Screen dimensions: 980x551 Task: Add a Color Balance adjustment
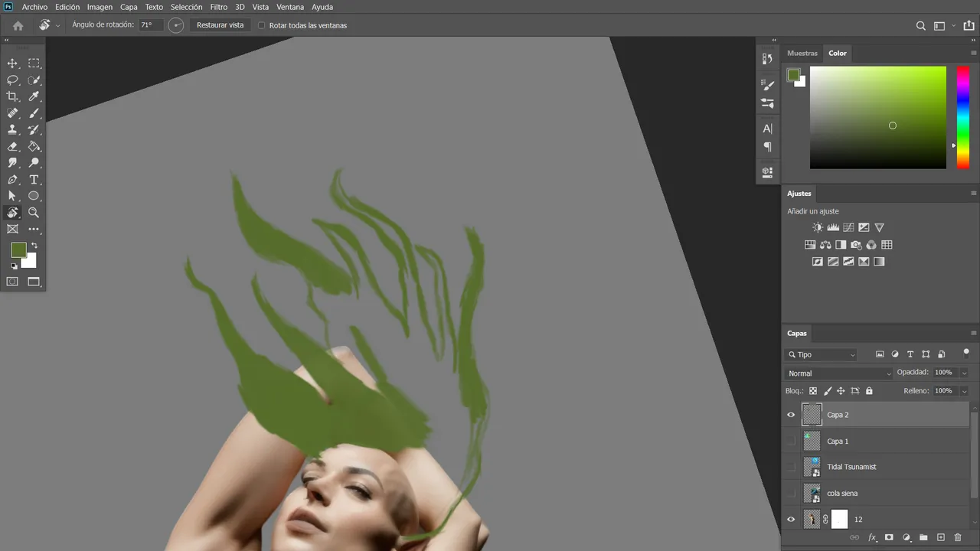click(x=825, y=245)
